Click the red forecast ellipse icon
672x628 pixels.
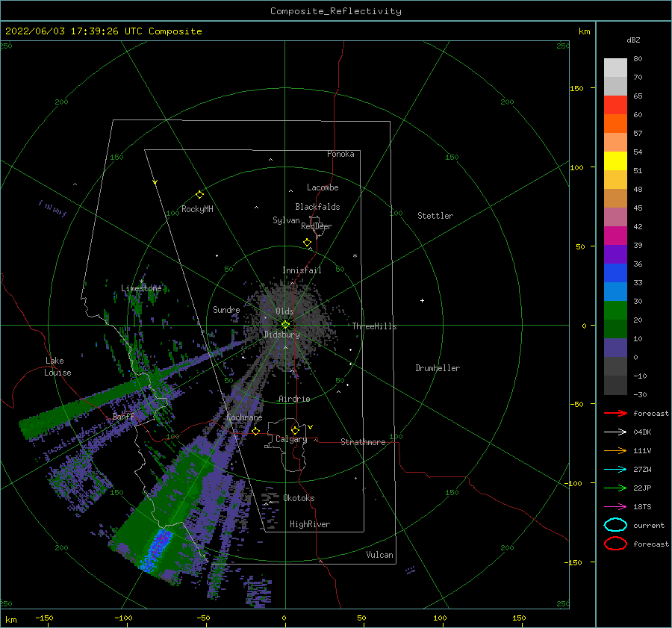point(615,544)
